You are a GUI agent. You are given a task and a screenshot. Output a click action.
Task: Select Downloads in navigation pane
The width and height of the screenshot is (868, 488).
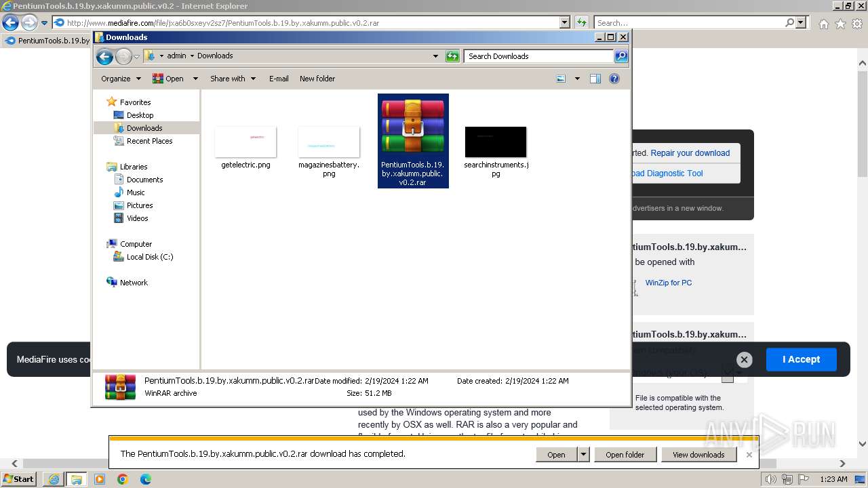(x=144, y=128)
